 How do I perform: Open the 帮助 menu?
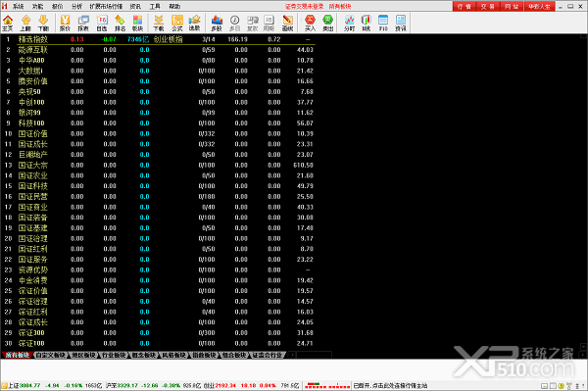[x=174, y=7]
